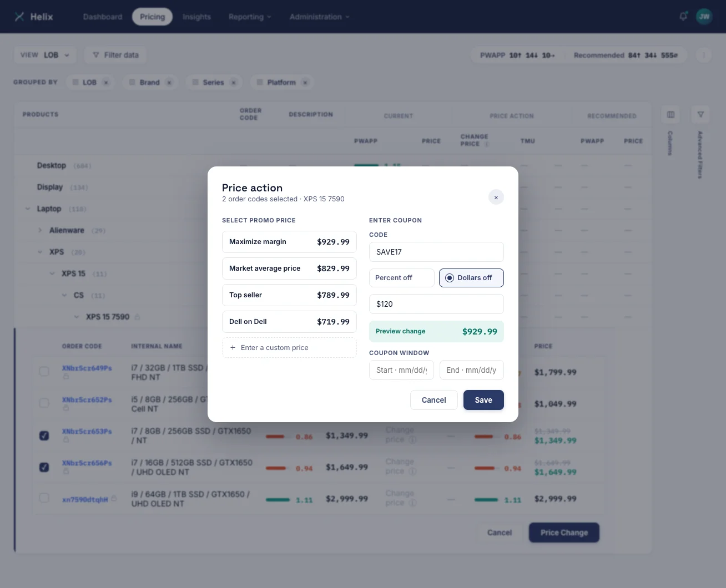Open the VIEW LOB dropdown
The width and height of the screenshot is (726, 588).
(45, 55)
